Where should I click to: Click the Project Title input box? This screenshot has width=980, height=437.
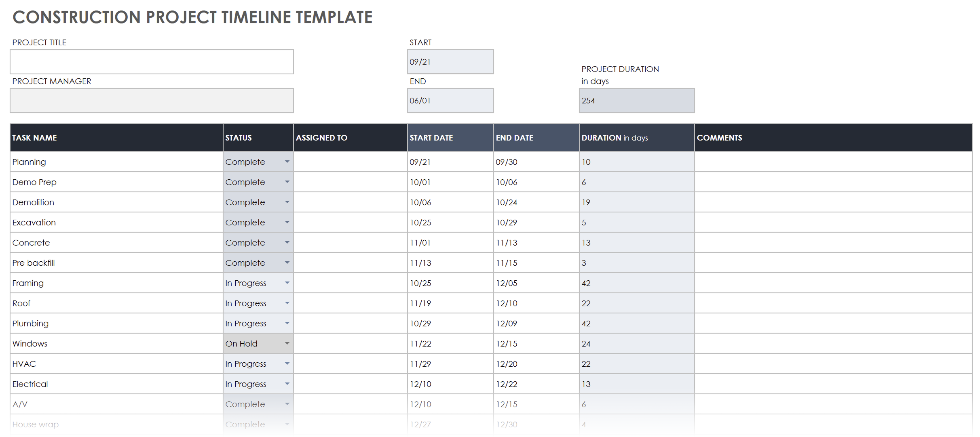click(x=152, y=62)
